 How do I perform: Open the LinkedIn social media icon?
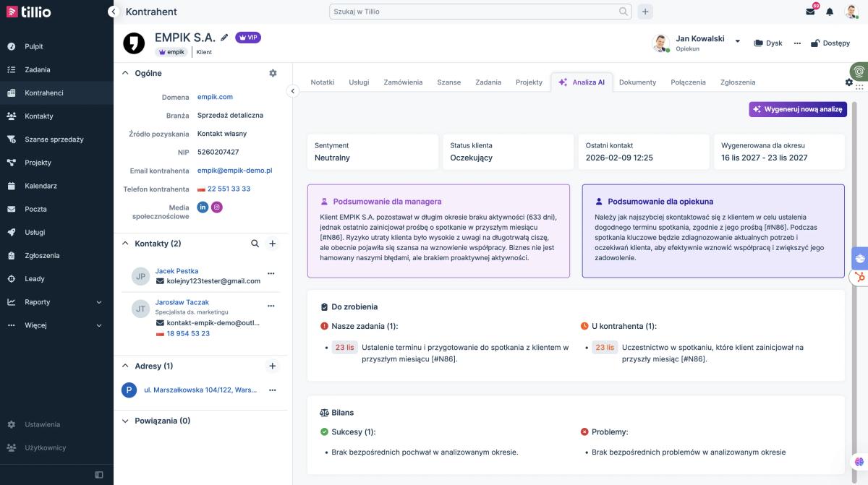203,207
